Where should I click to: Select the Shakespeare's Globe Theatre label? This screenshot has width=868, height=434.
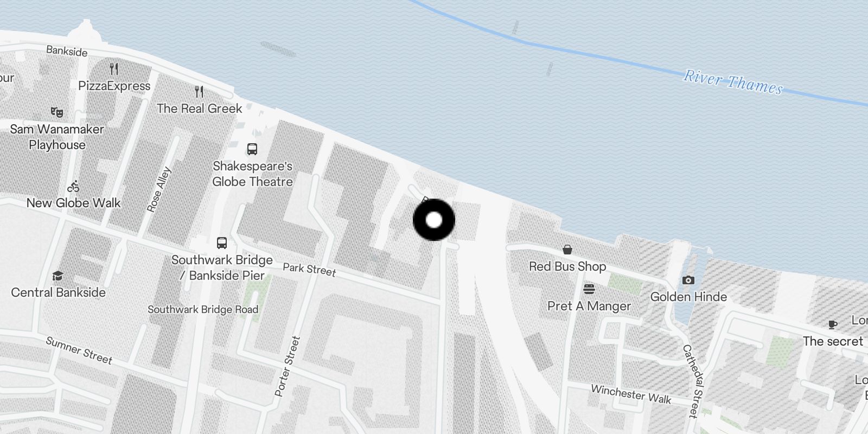click(x=252, y=174)
